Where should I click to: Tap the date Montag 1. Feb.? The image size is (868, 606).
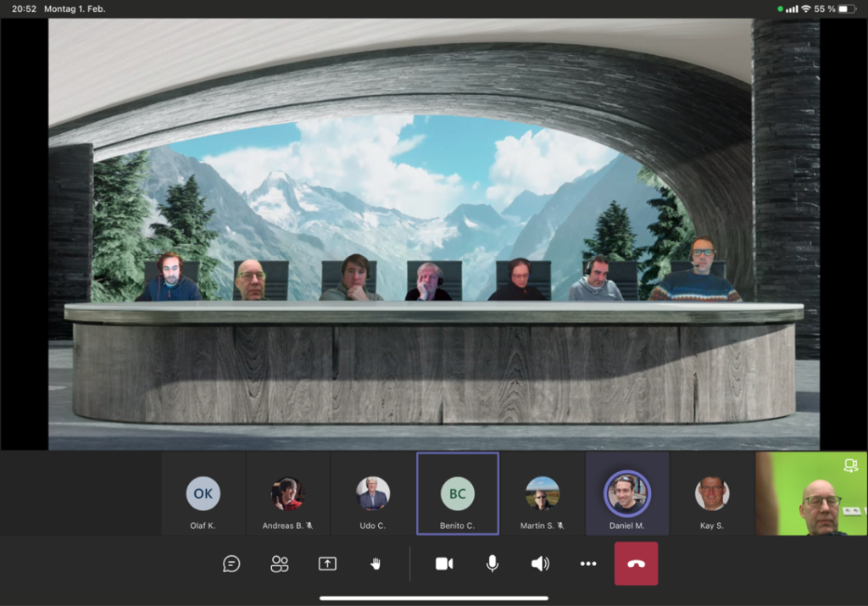point(75,8)
